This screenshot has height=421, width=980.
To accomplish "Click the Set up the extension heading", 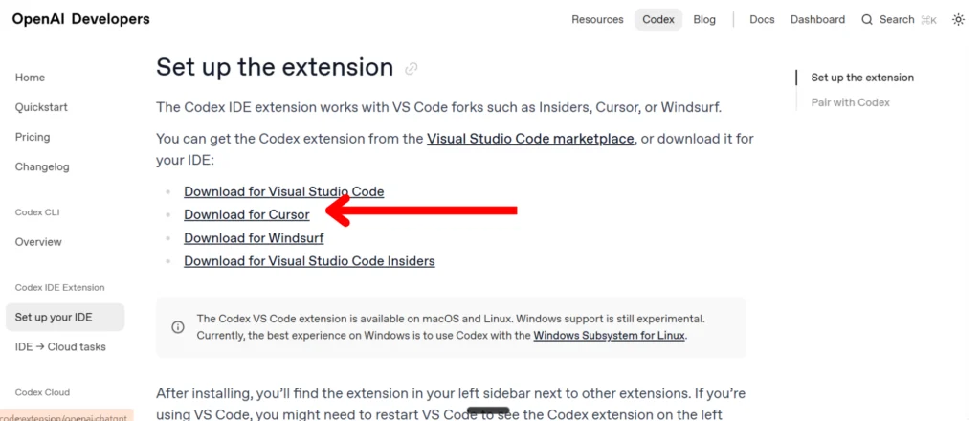I will pos(275,67).
